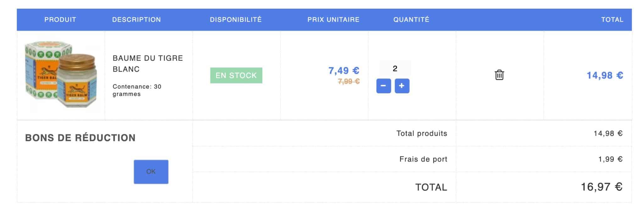
Task: Increase quantity with the plus button
Action: [x=402, y=86]
